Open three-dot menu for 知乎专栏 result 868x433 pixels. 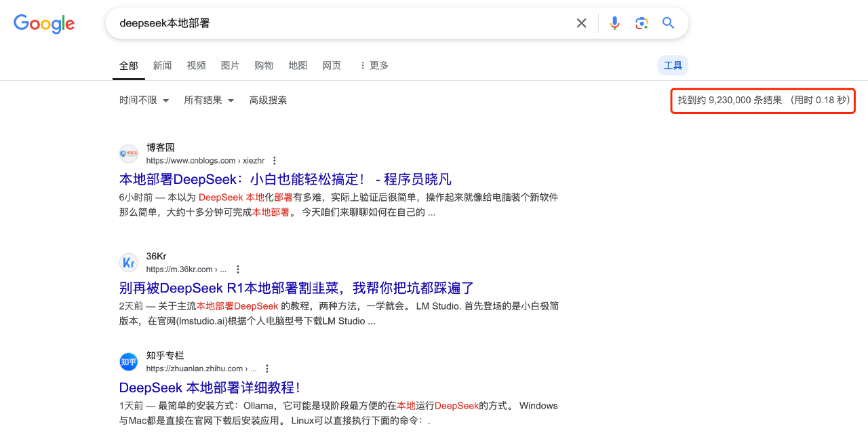point(267,369)
